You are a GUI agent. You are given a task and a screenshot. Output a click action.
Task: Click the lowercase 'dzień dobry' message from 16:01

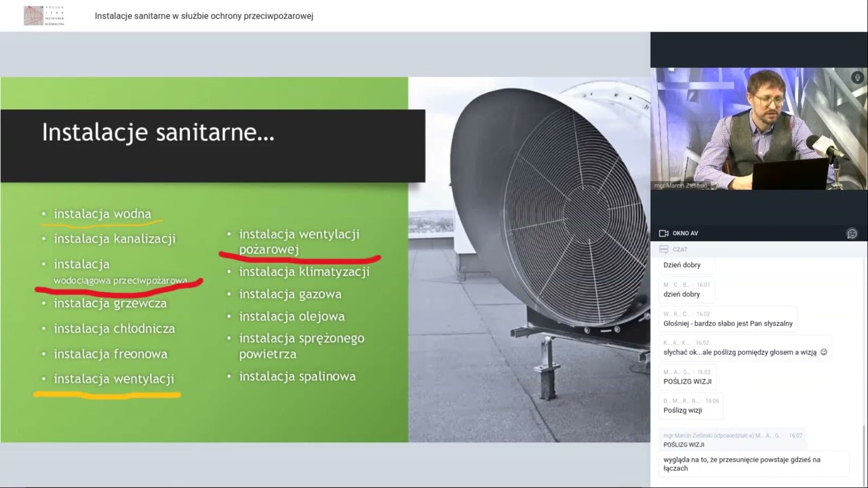[682, 294]
